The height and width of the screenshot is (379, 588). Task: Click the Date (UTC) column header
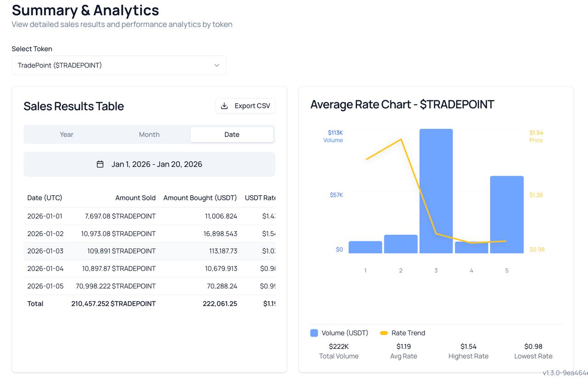(44, 198)
